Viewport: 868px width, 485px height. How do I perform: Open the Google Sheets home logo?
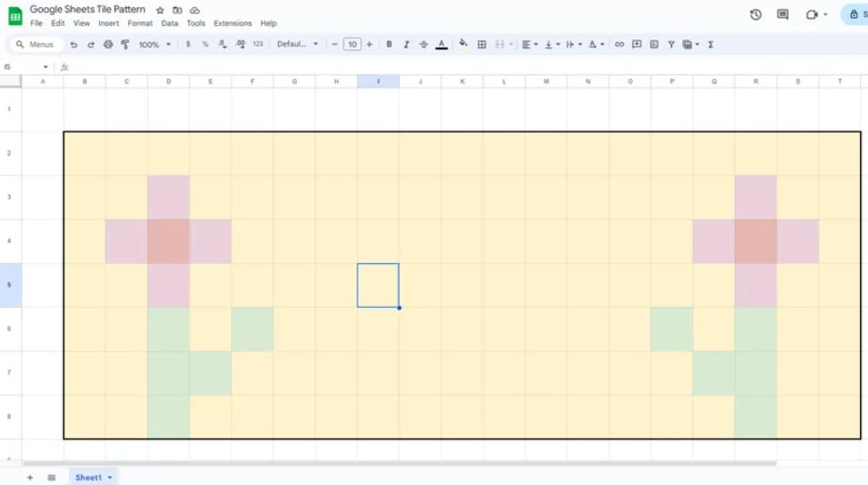(15, 16)
